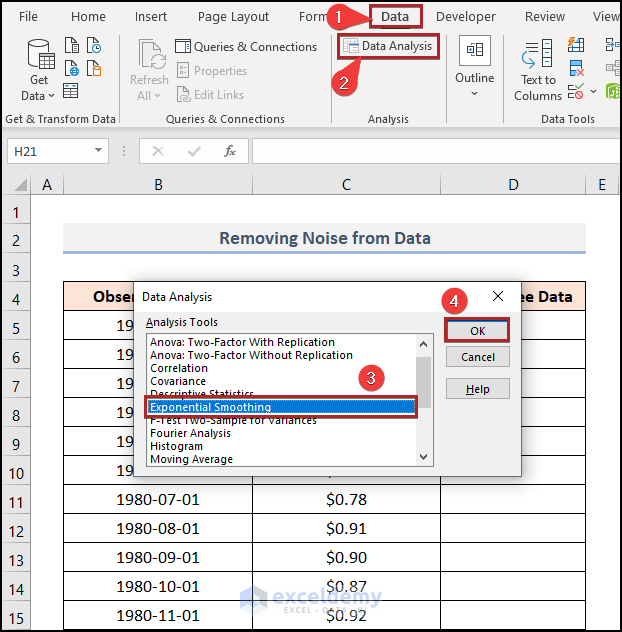Expand the Name Box dropdown arrow
Viewport: 622px width, 632px height.
tap(98, 151)
